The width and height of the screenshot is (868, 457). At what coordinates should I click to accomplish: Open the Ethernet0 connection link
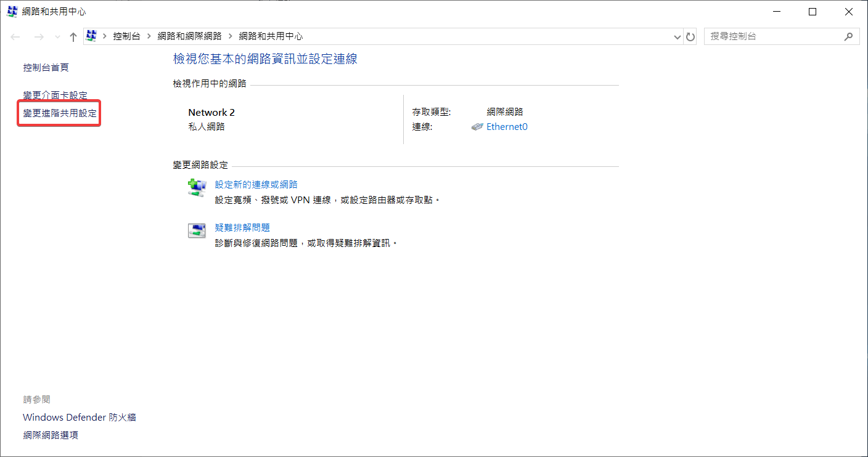507,127
